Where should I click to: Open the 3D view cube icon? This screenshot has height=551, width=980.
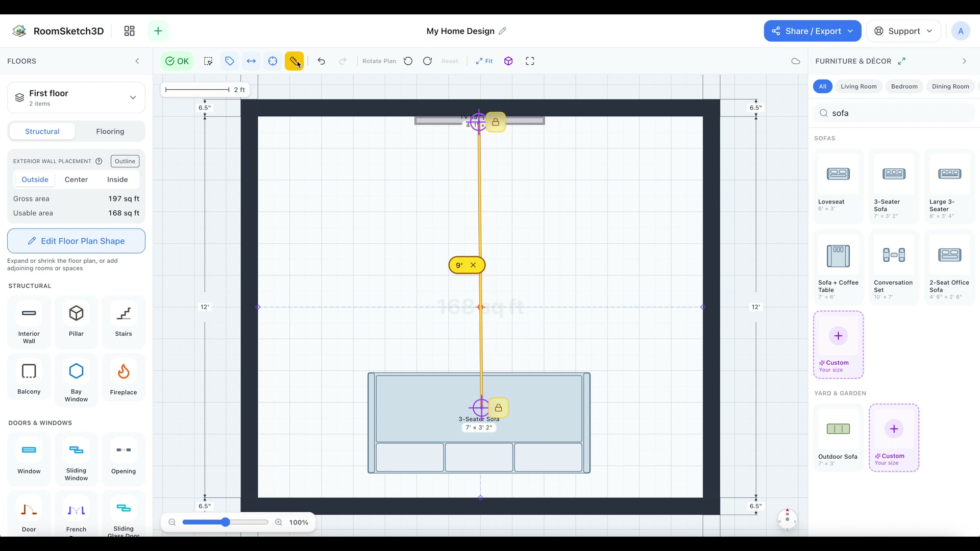point(508,61)
